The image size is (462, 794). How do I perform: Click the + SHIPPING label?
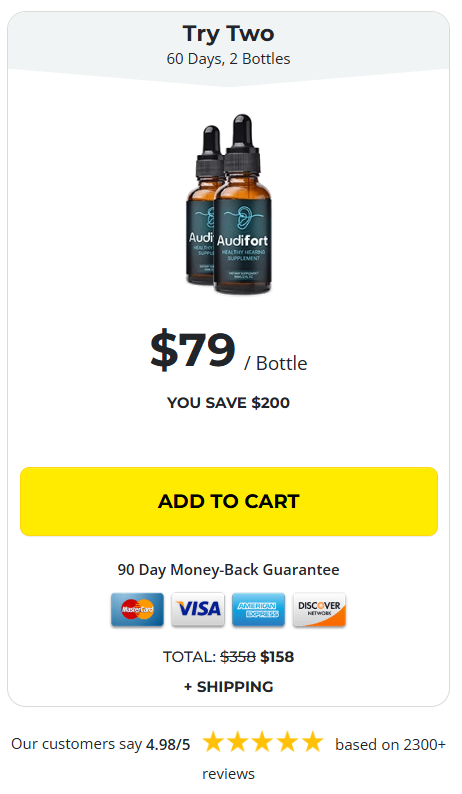pyautogui.click(x=228, y=687)
